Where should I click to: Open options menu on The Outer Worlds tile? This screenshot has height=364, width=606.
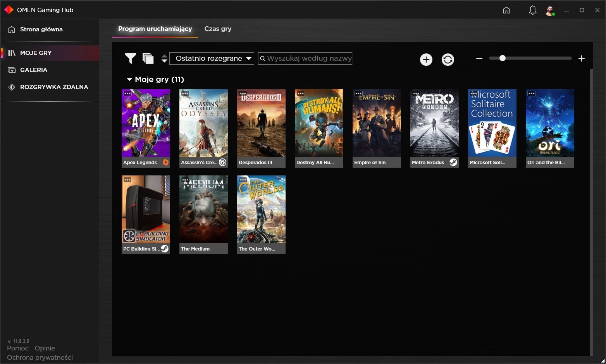pos(243,180)
